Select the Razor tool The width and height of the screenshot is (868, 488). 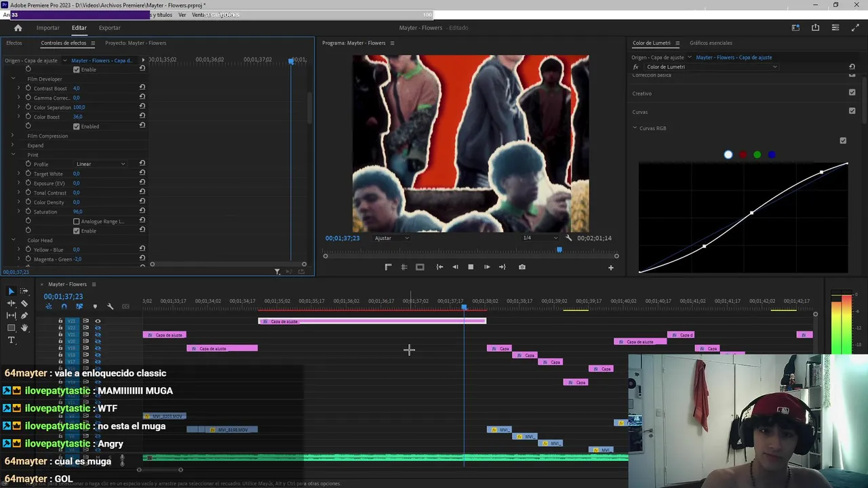24,304
